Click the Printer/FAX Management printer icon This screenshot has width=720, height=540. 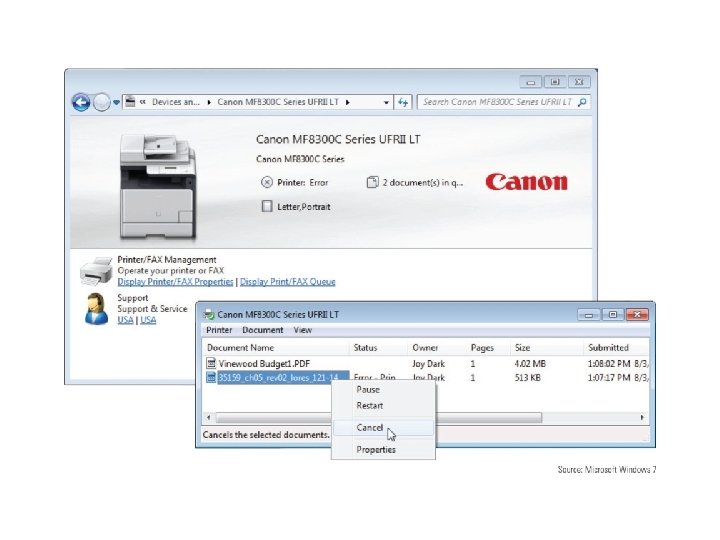click(x=96, y=270)
